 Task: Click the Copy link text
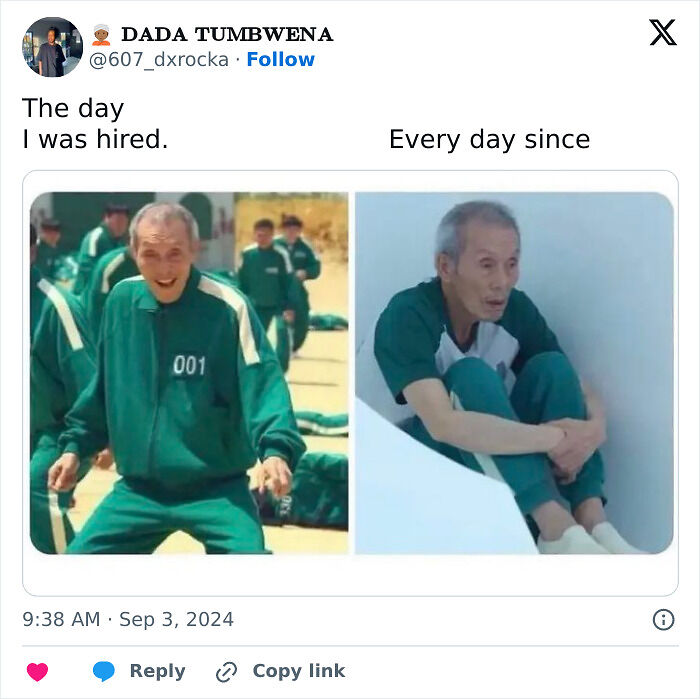pyautogui.click(x=299, y=671)
